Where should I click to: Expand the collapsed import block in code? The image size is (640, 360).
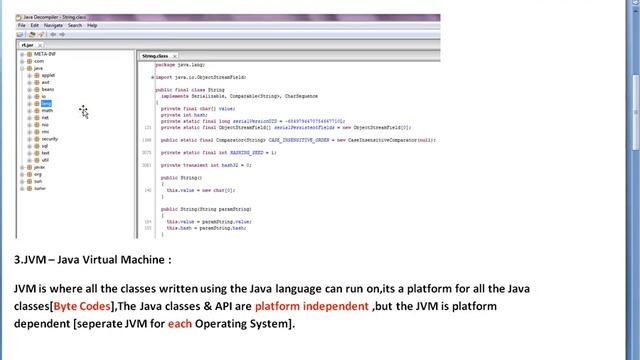tap(153, 77)
